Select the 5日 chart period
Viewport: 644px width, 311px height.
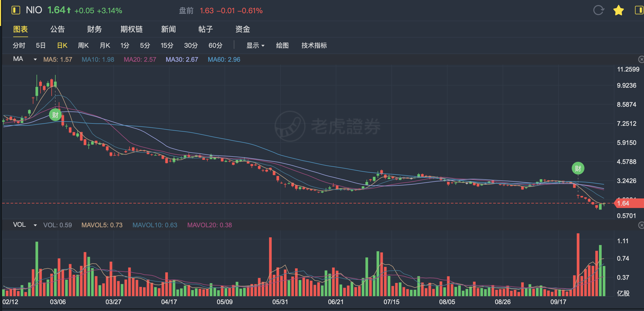(x=41, y=46)
